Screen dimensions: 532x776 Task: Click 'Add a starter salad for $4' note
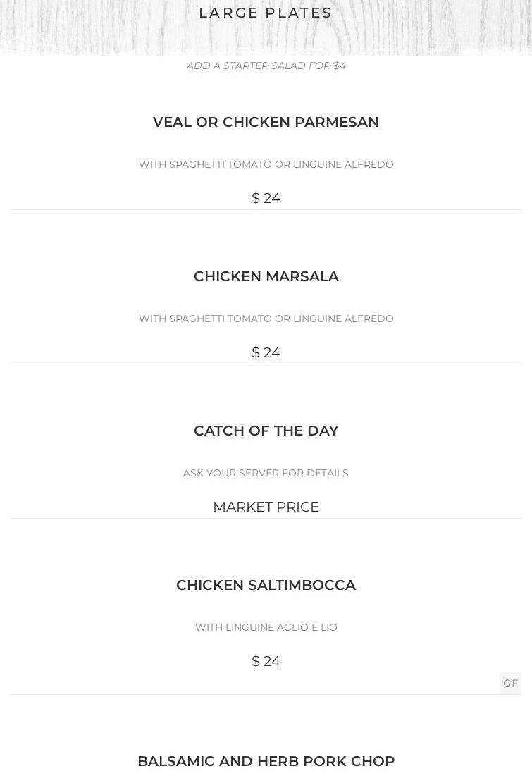coord(266,66)
